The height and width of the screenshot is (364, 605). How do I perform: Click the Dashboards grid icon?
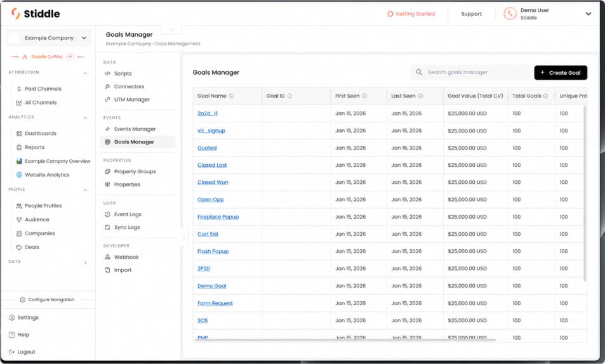point(19,133)
